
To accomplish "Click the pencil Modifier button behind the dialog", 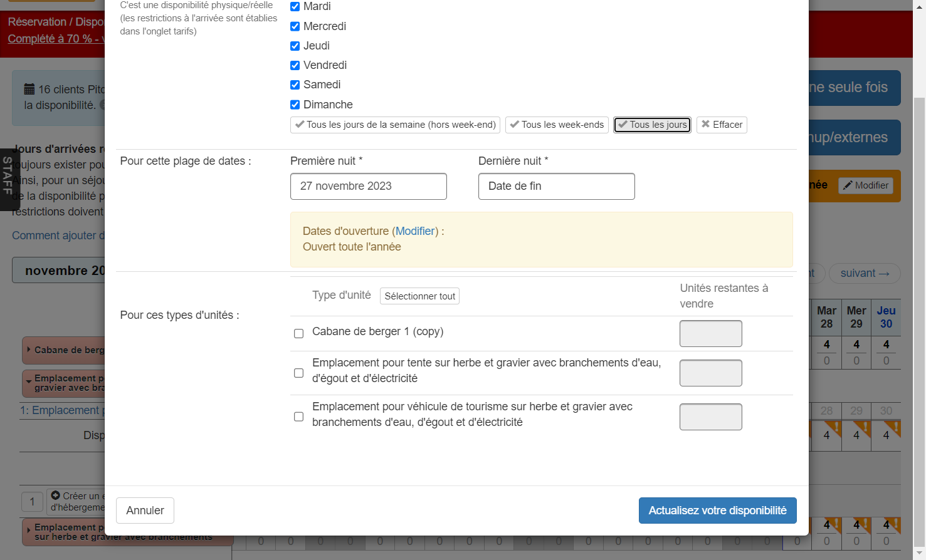I will click(866, 185).
